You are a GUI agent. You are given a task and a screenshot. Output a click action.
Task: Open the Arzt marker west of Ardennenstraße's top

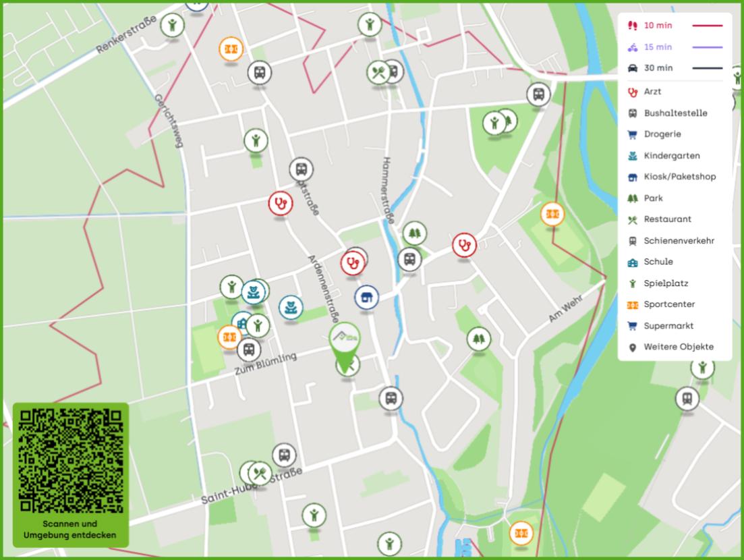pyautogui.click(x=281, y=204)
